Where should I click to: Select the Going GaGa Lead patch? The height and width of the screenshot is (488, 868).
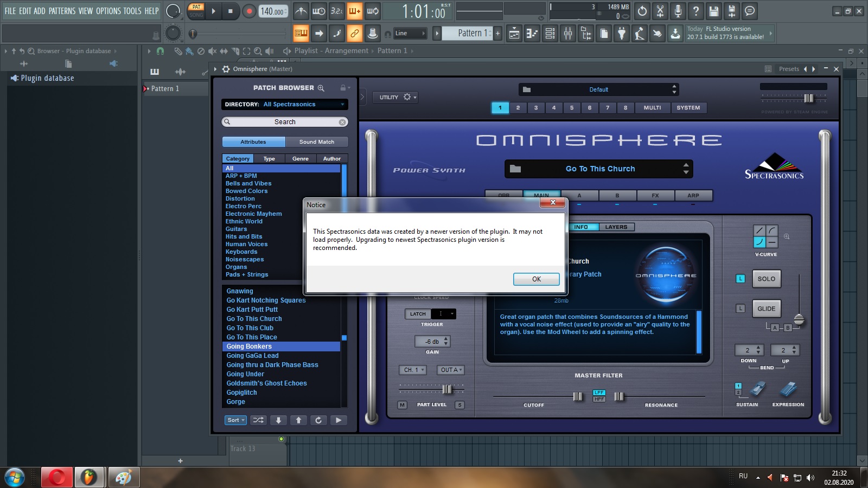[252, 356]
